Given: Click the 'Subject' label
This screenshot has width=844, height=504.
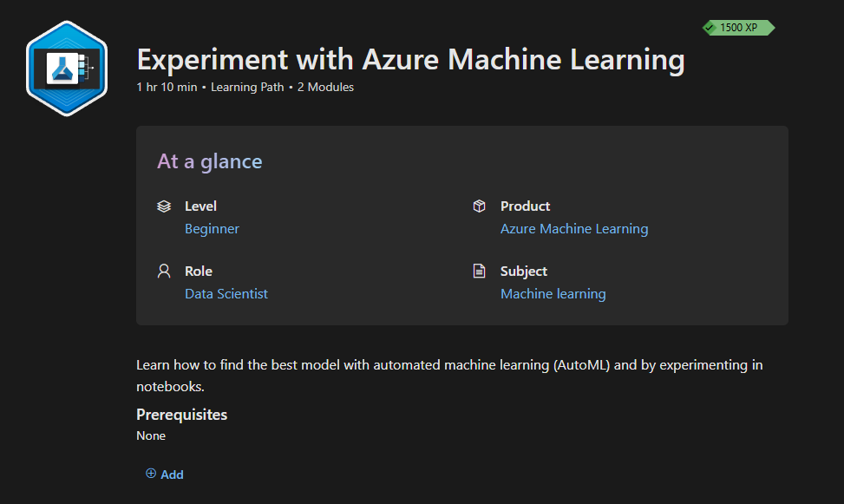Looking at the screenshot, I should [x=524, y=272].
